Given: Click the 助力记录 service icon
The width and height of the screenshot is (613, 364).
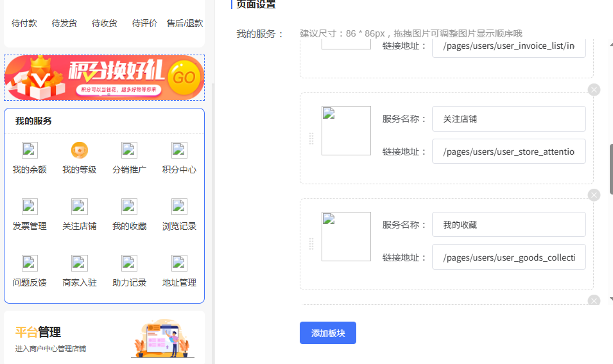Looking at the screenshot, I should click(x=129, y=263).
